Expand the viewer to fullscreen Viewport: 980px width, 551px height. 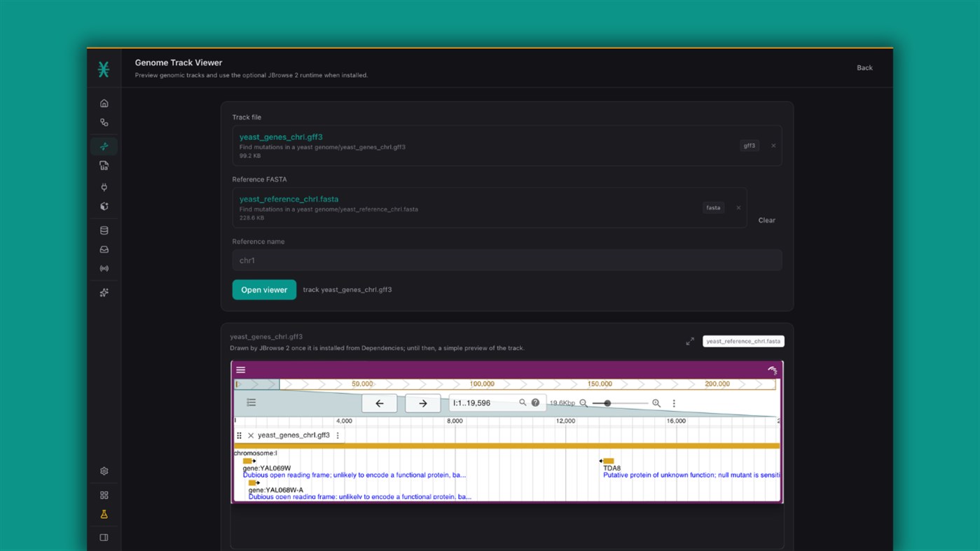(690, 341)
